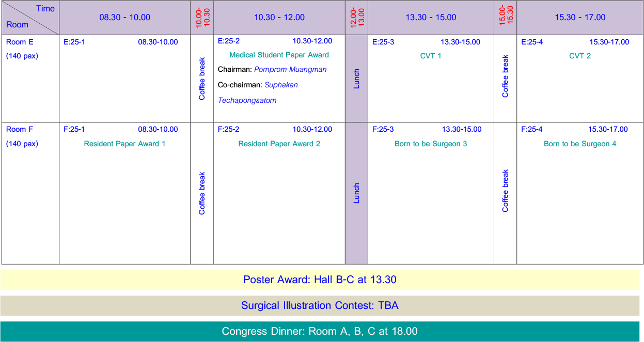The image size is (644, 342).
Task: Click the Poster Award Hall B-C banner
Action: (x=320, y=279)
